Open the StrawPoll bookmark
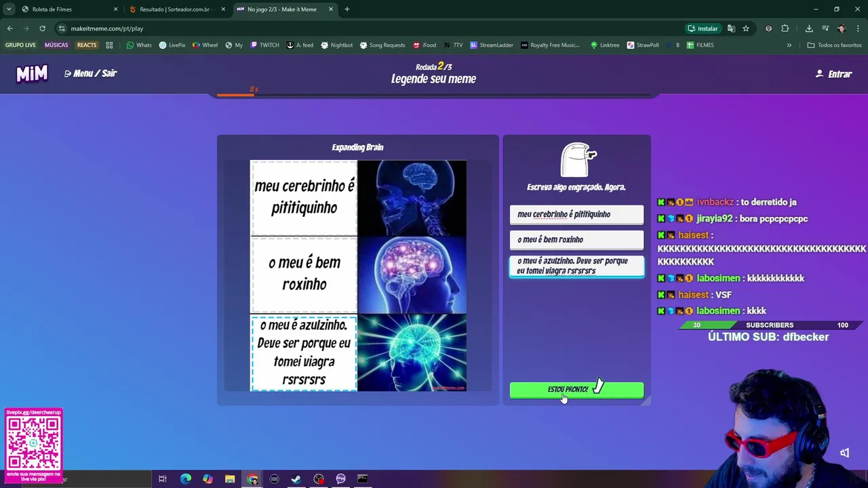Image resolution: width=868 pixels, height=488 pixels. [x=643, y=45]
